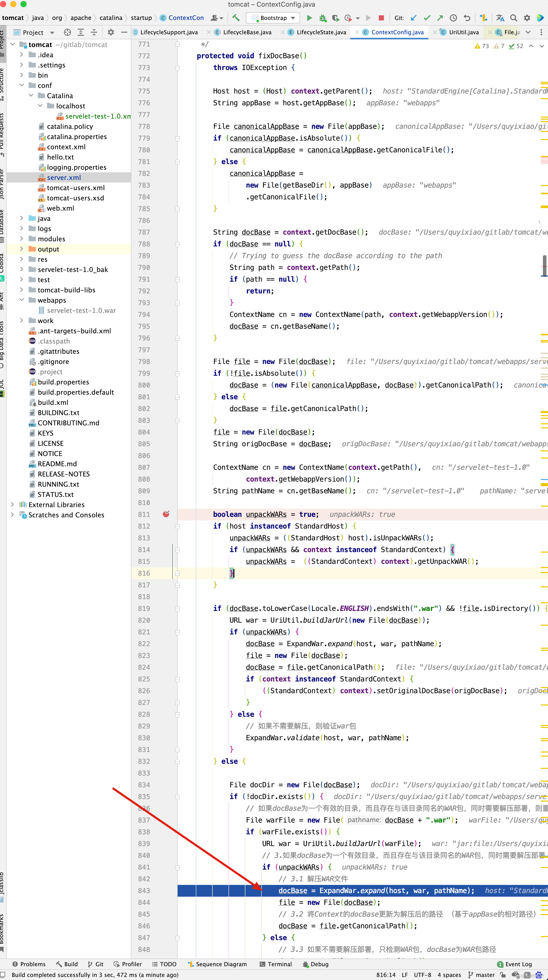Expand the java folder in project tree
548x980 pixels.
[x=22, y=218]
